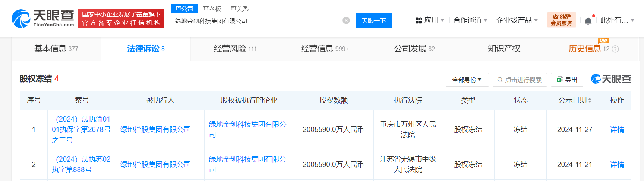This screenshot has width=644, height=181.
Task: View 详情 for the 2024-11-27 record
Action: point(617,130)
